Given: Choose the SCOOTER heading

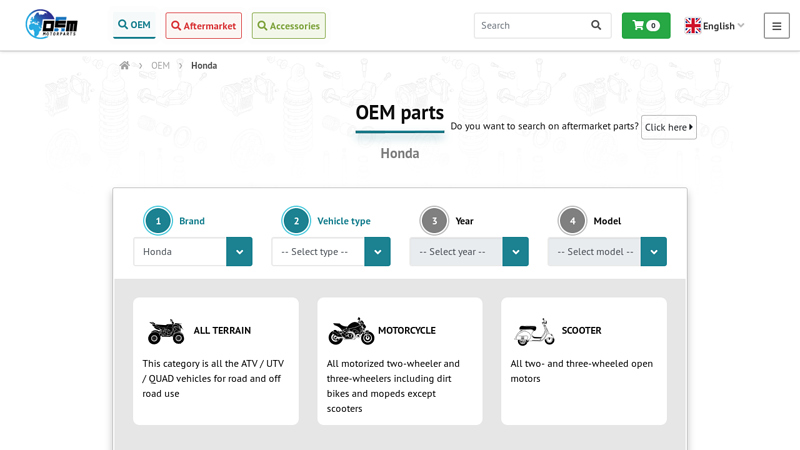Looking at the screenshot, I should coord(581,331).
